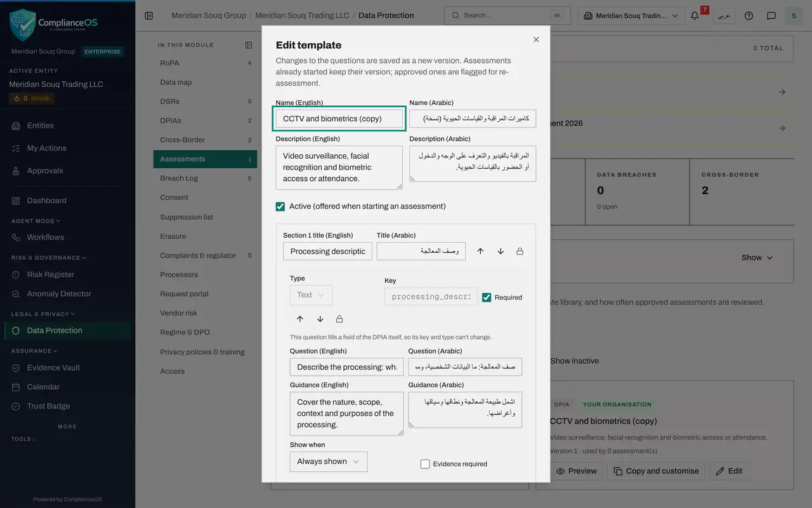Image resolution: width=812 pixels, height=508 pixels.
Task: Focus the Name (English) input field
Action: point(339,119)
